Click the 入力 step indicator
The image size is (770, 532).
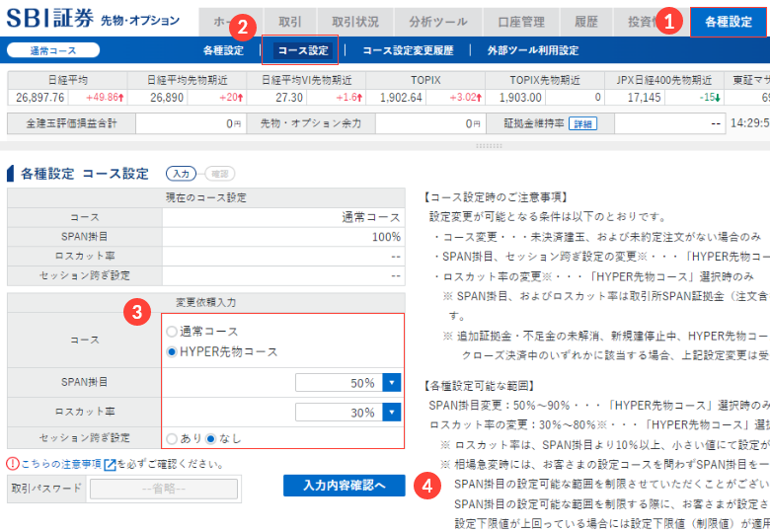(181, 174)
